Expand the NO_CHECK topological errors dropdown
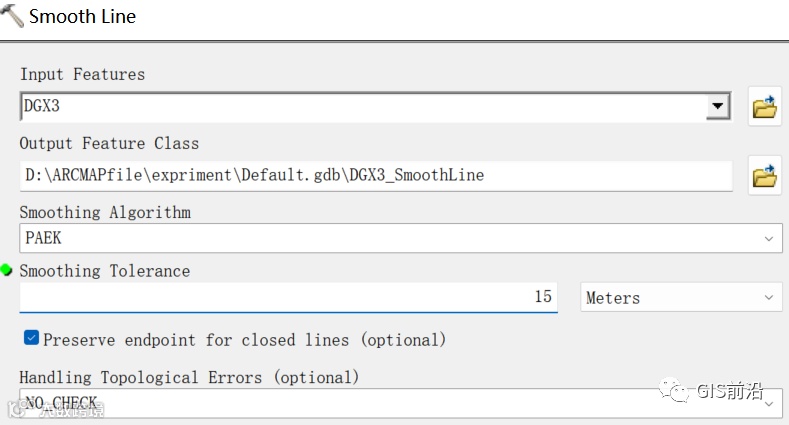789x425 pixels. pyautogui.click(x=767, y=404)
